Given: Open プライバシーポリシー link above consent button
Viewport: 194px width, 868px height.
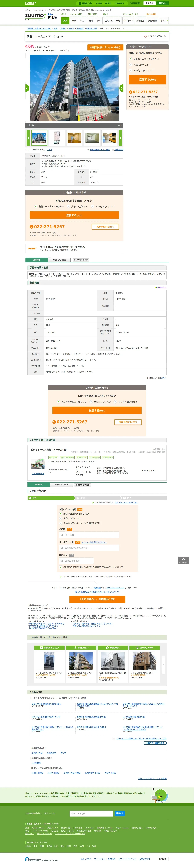Looking at the screenshot, I should 115,588.
